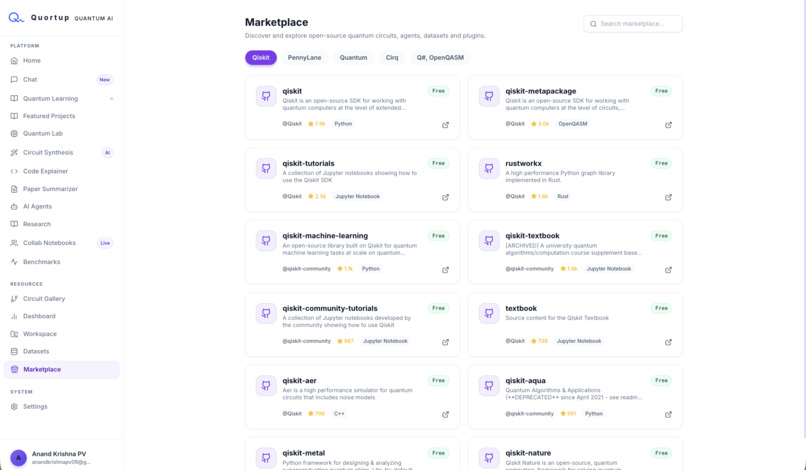
Task: Open Circuit Gallery in the sidebar
Action: coord(62,299)
